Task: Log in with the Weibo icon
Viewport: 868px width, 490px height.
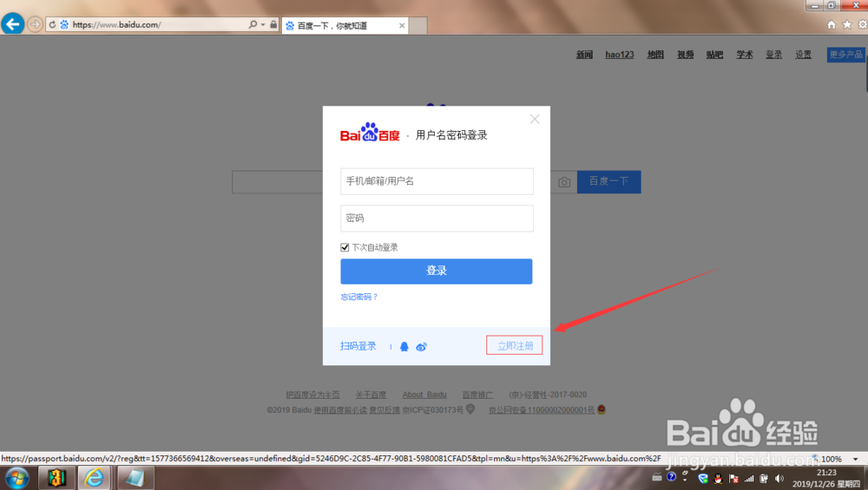Action: [x=421, y=347]
